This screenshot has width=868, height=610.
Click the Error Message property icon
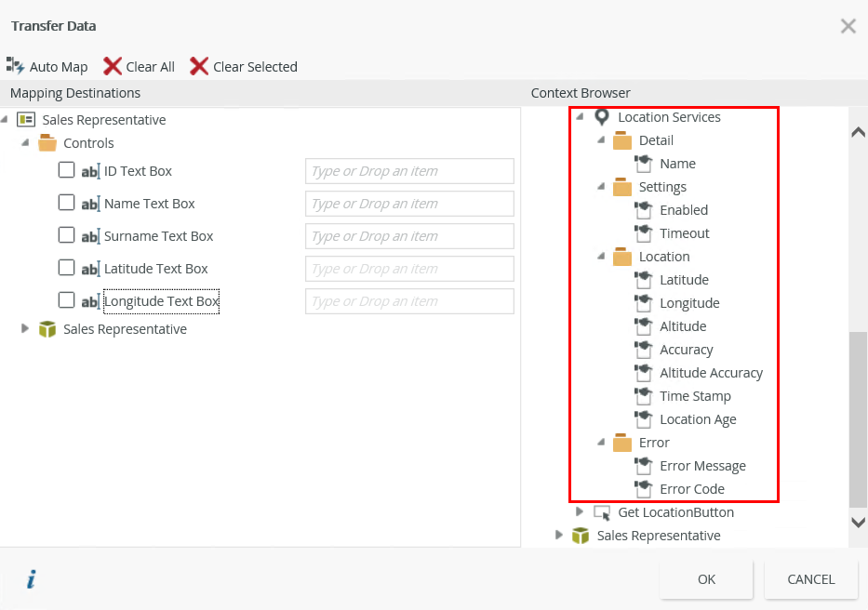(644, 466)
